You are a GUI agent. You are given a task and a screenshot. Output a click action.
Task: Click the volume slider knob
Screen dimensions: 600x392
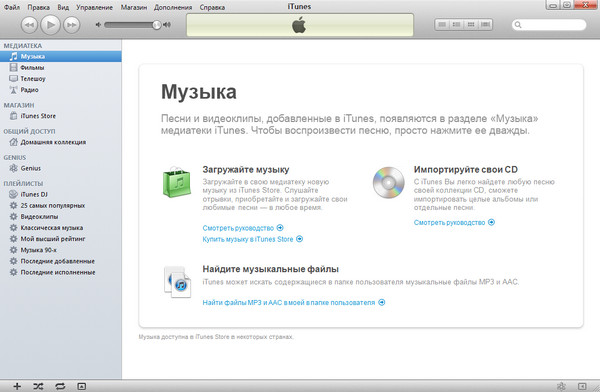click(157, 25)
